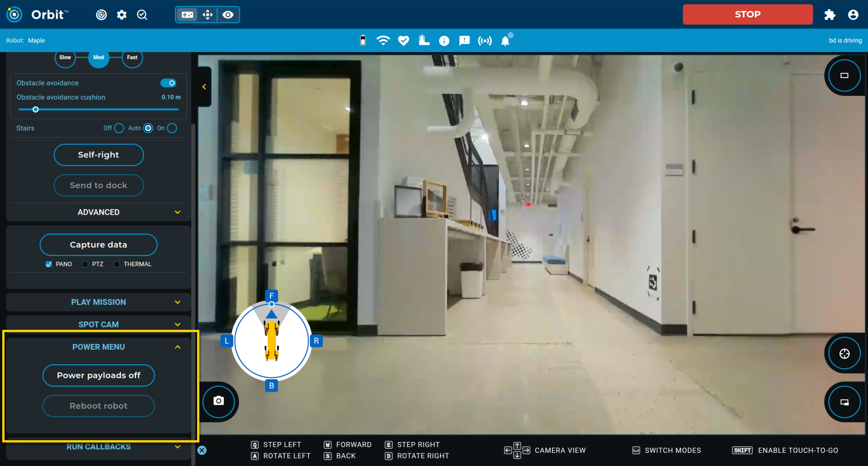Image resolution: width=868 pixels, height=466 pixels.
Task: Set Stairs mode to Off
Action: pyautogui.click(x=119, y=128)
